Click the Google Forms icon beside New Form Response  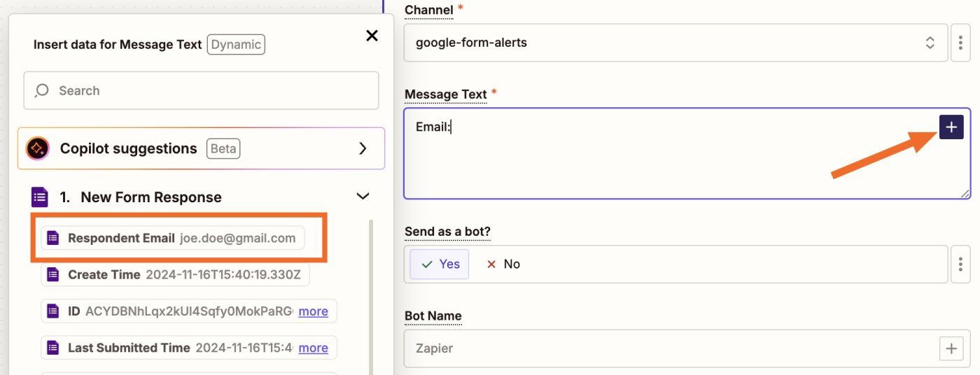40,197
